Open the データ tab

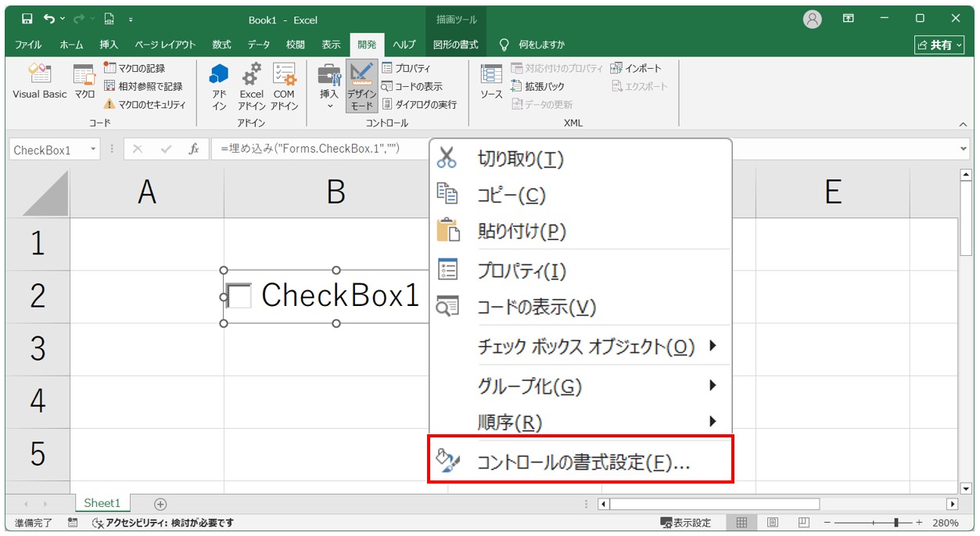pos(259,45)
